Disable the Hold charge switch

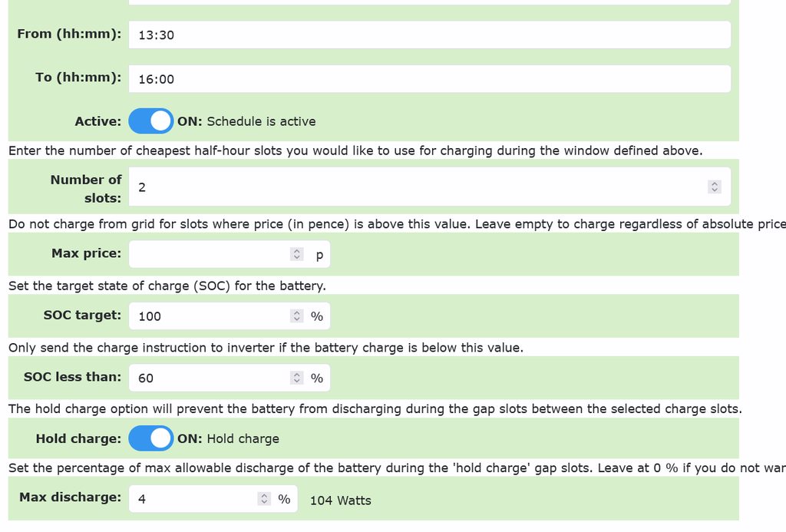(x=150, y=438)
